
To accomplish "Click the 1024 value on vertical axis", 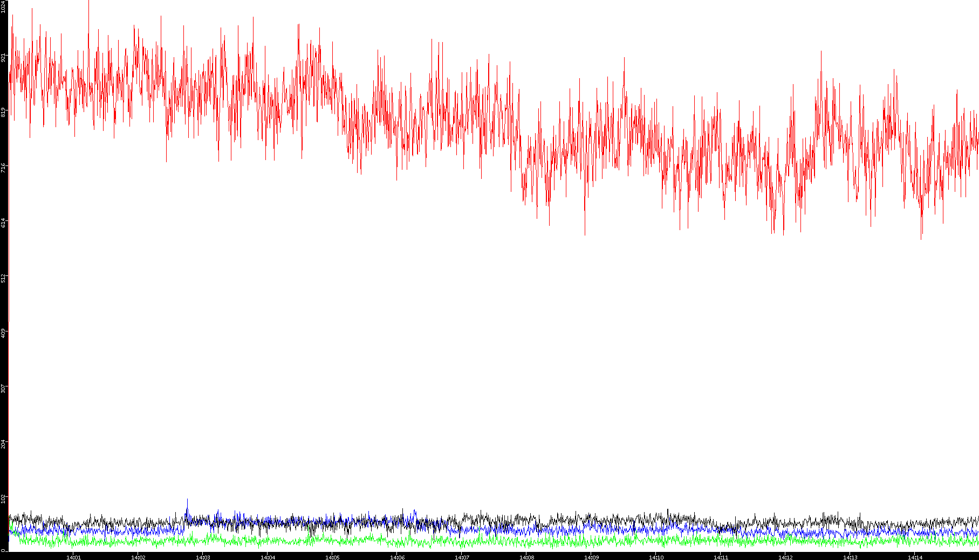I will coord(4,6).
